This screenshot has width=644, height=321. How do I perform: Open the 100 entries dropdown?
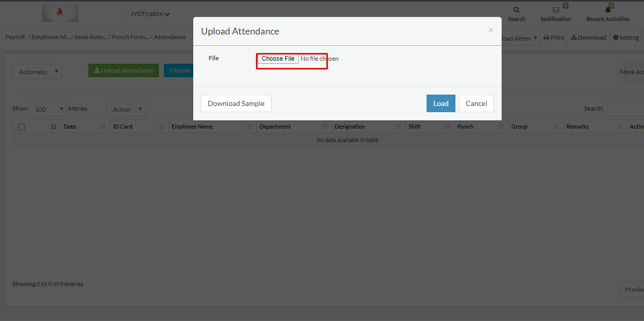coord(47,109)
